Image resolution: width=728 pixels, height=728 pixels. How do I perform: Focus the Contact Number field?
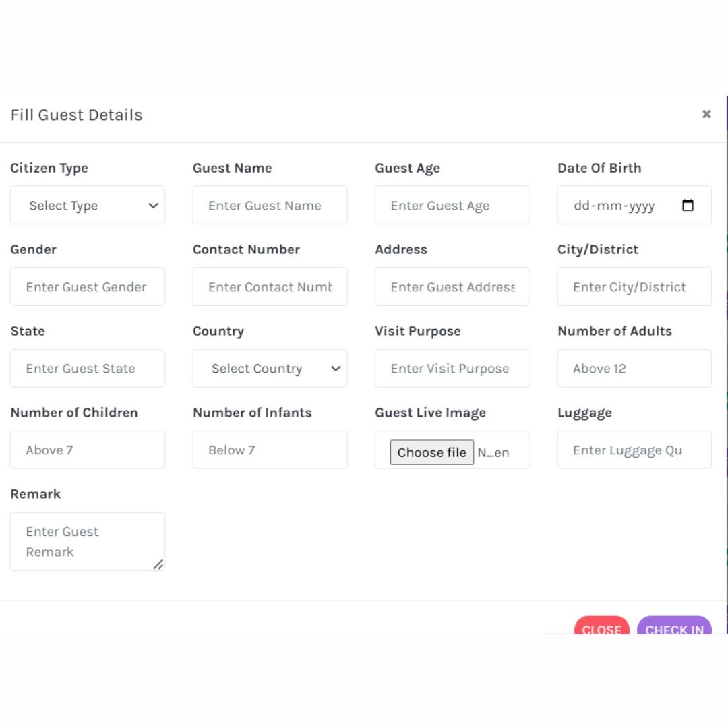270,287
